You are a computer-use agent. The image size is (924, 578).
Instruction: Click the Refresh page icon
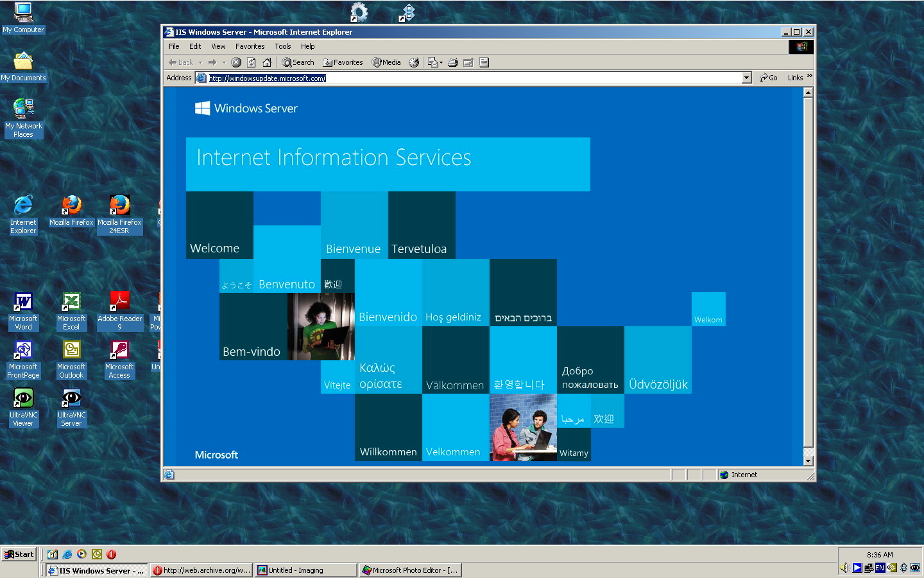click(x=252, y=62)
